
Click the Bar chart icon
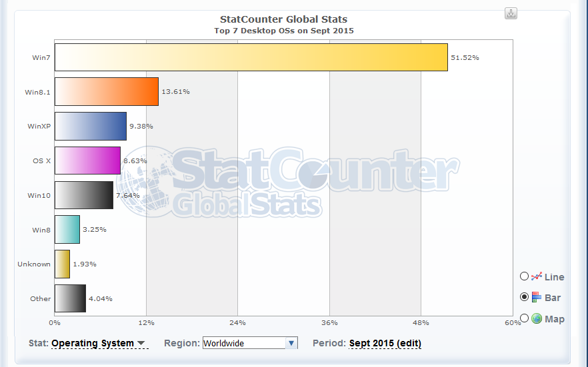pyautogui.click(x=537, y=297)
